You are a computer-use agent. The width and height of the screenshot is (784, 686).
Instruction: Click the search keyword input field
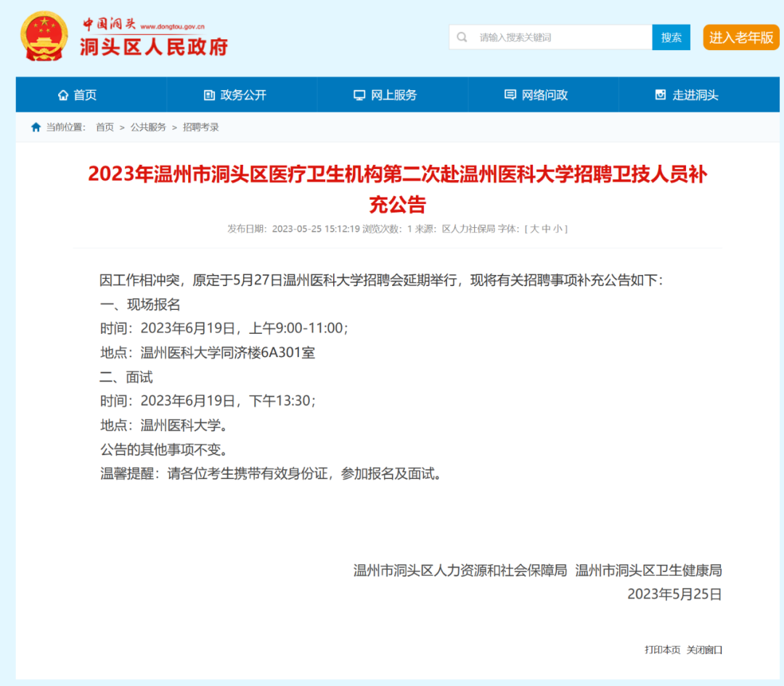click(x=559, y=36)
